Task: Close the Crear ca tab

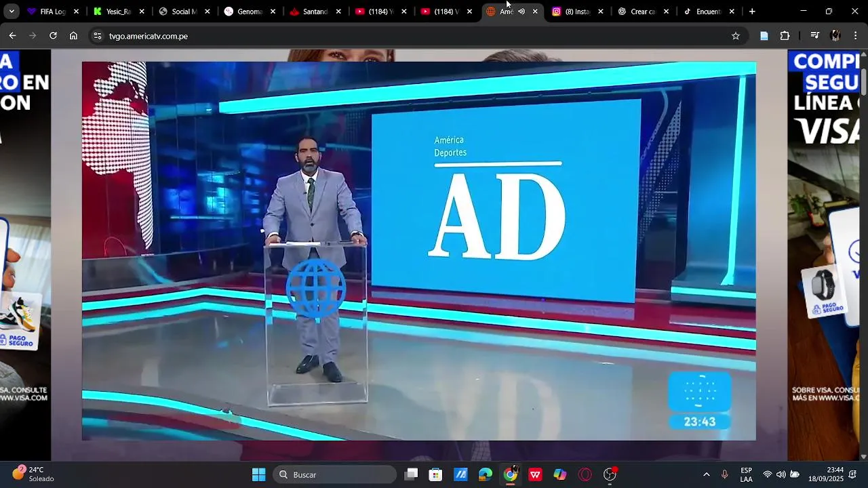Action: 666,12
